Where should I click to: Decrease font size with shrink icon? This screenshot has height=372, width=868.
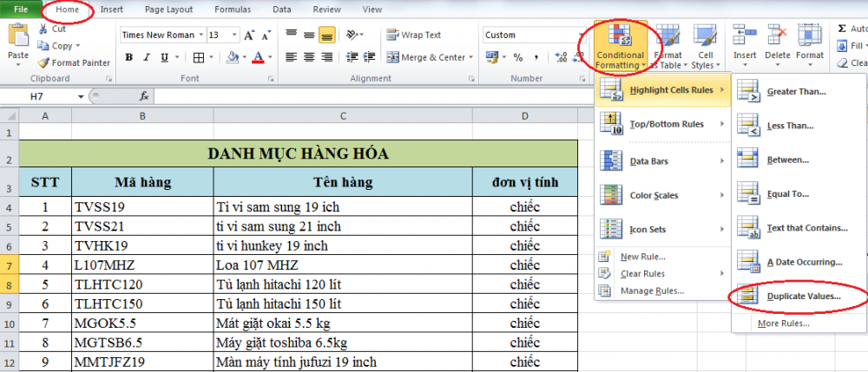click(x=266, y=35)
